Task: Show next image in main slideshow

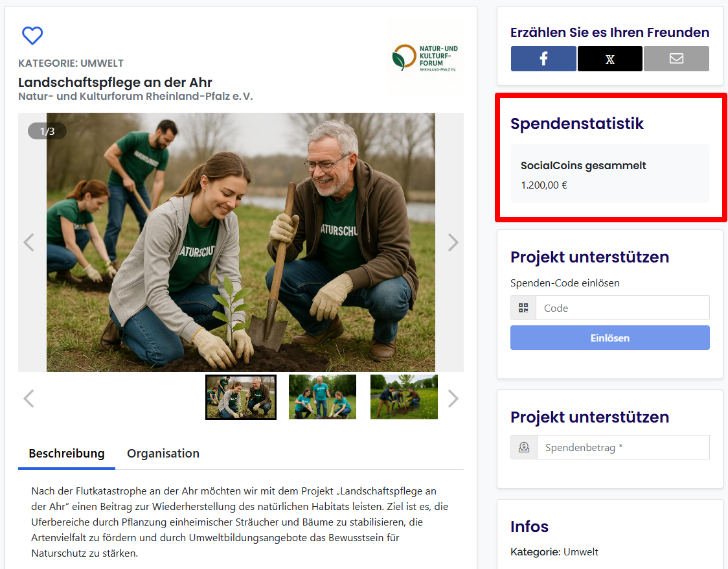Action: click(x=453, y=242)
